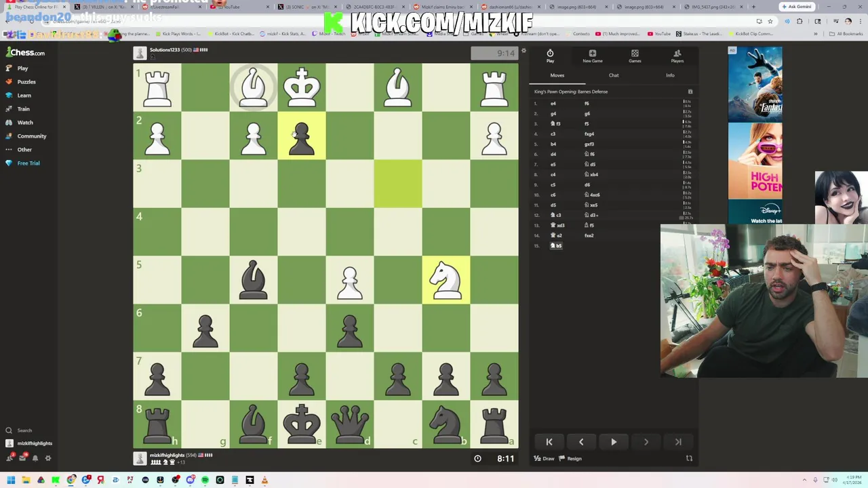Click the opening book icon beside Barnes Defense
Image resolution: width=868 pixels, height=488 pixels.
pyautogui.click(x=690, y=91)
